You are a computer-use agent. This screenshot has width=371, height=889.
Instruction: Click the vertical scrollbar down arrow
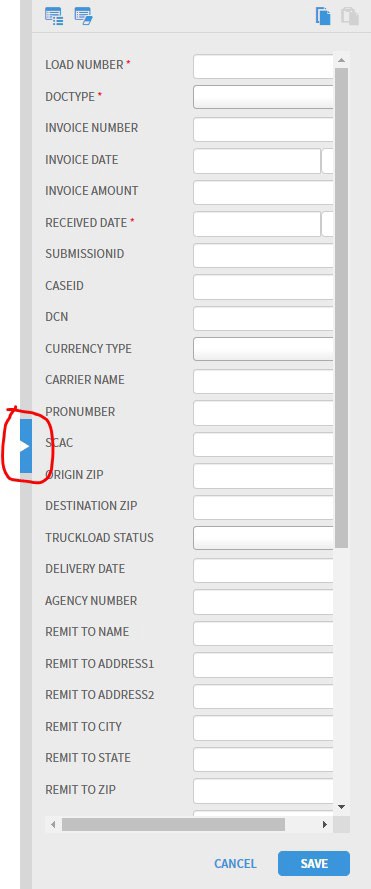pyautogui.click(x=341, y=806)
